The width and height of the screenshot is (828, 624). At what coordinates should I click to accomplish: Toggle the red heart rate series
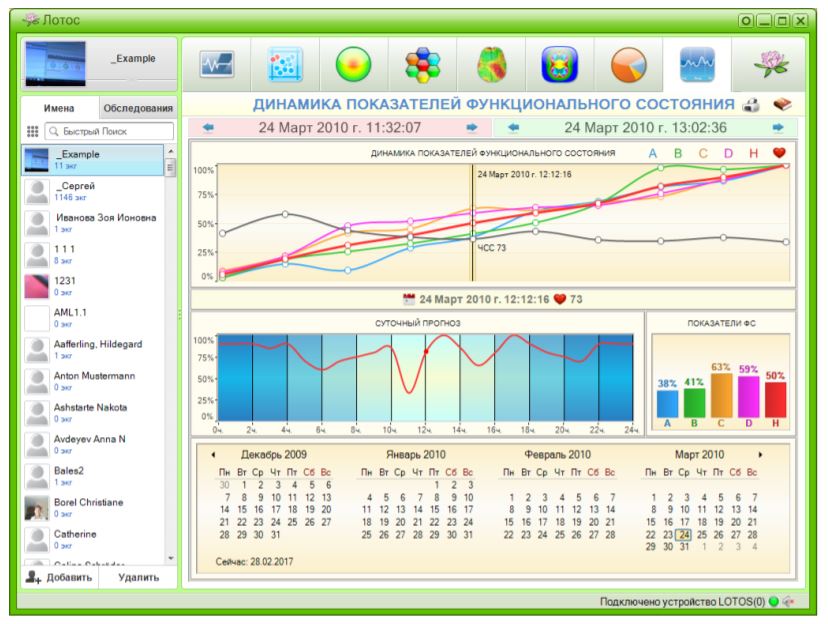(x=779, y=153)
